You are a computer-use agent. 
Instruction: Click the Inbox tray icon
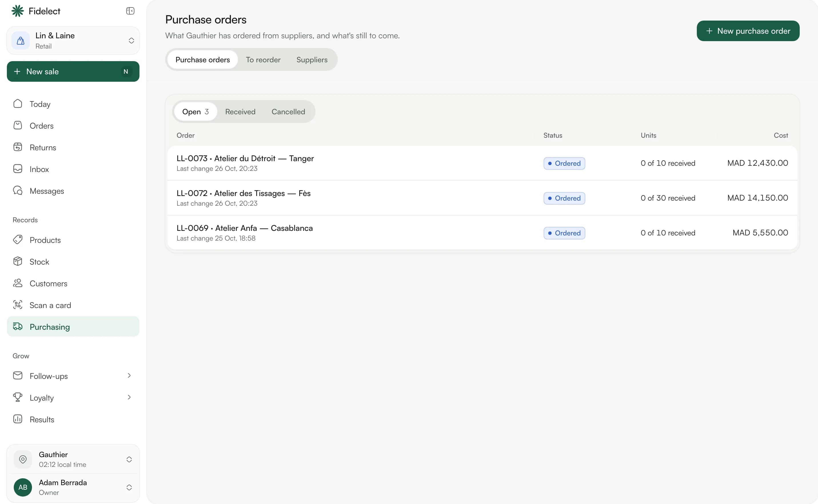(x=18, y=169)
